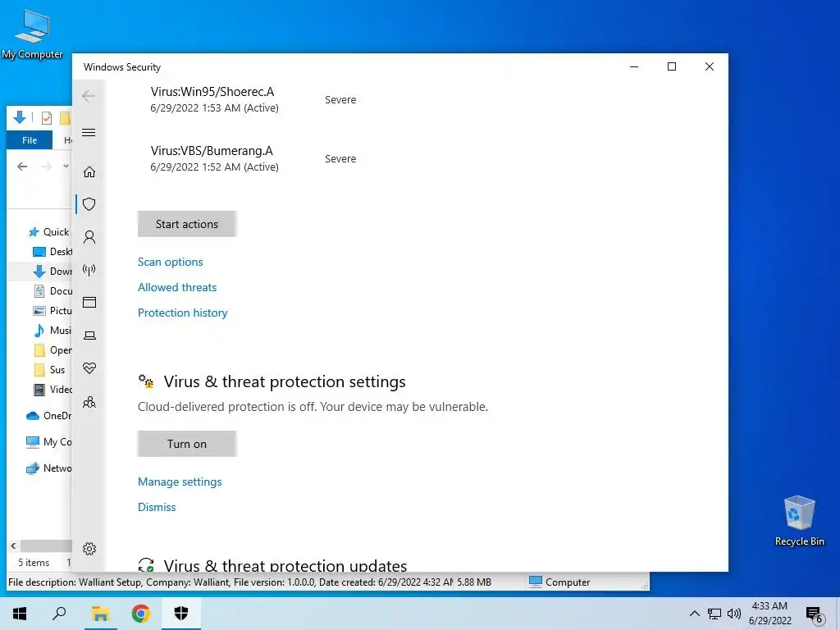Click Explorer horizontal scrollbar left arrow
This screenshot has height=630, width=840.
pos(13,546)
